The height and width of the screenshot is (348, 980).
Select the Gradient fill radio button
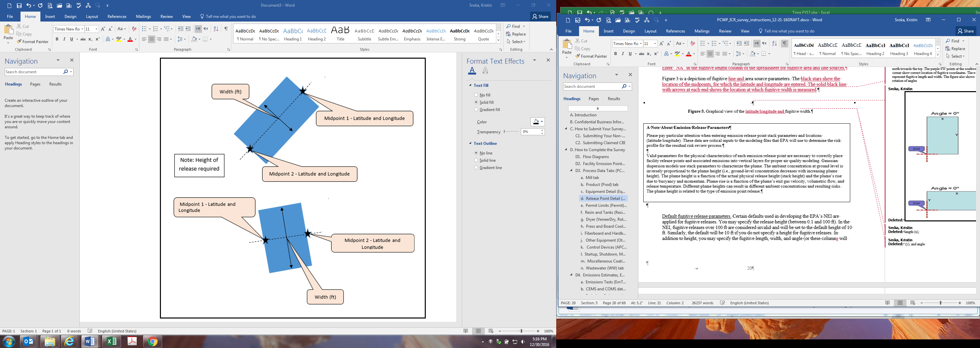pos(476,110)
